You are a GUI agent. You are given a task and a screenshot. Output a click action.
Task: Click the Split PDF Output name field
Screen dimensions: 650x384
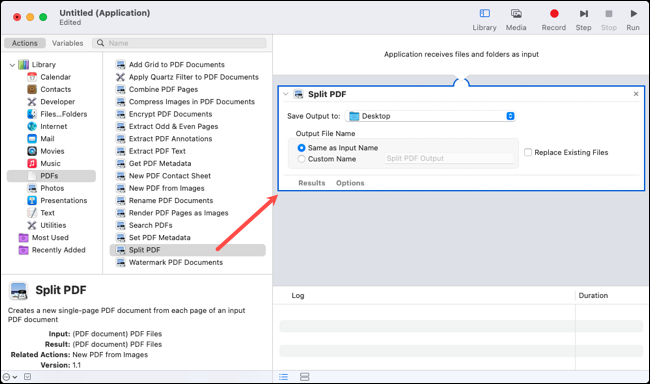pos(449,158)
